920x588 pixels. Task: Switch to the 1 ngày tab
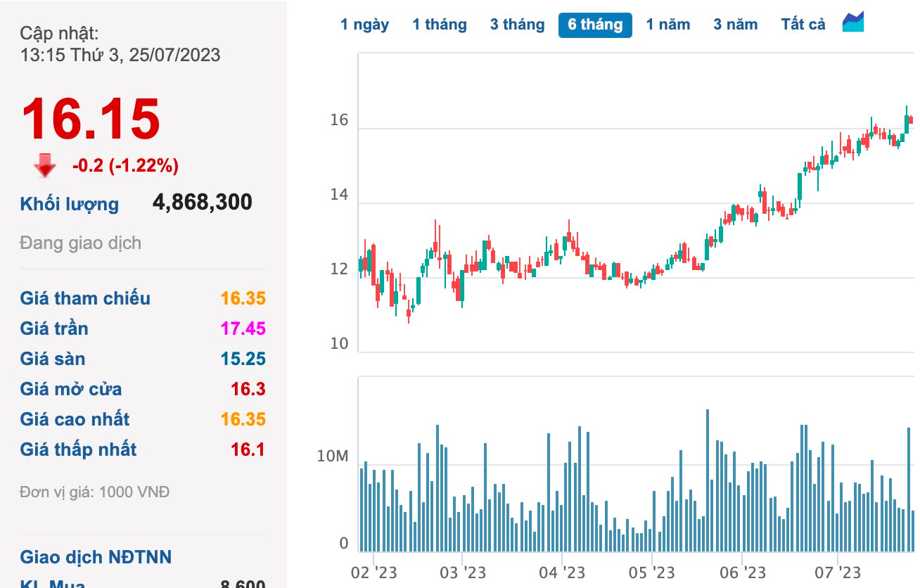tap(365, 25)
